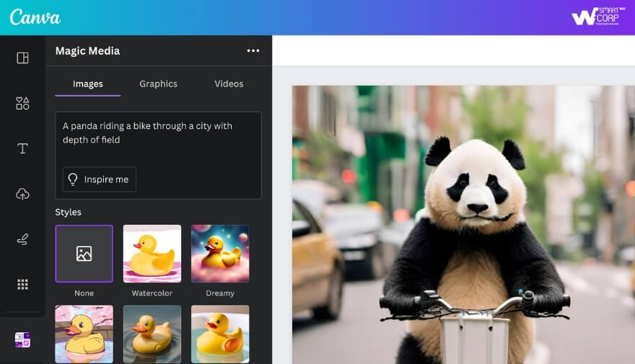Open Magic Media more options menu

[253, 50]
